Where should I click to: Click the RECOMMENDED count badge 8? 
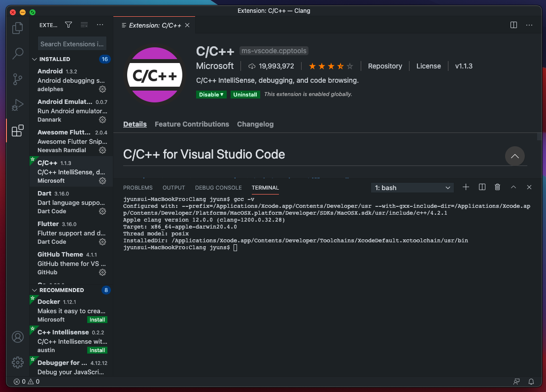[x=106, y=290]
